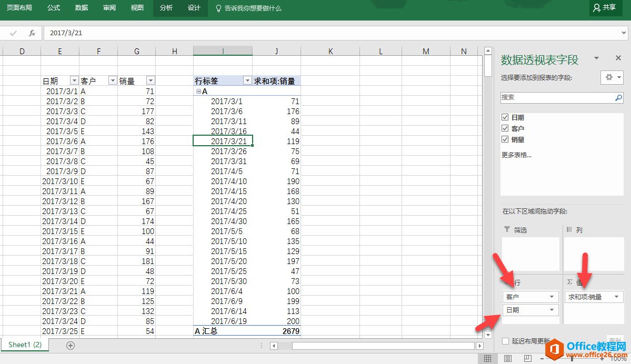The height and width of the screenshot is (364, 631).
Task: Switch to normal view icon in status bar
Action: 487,358
